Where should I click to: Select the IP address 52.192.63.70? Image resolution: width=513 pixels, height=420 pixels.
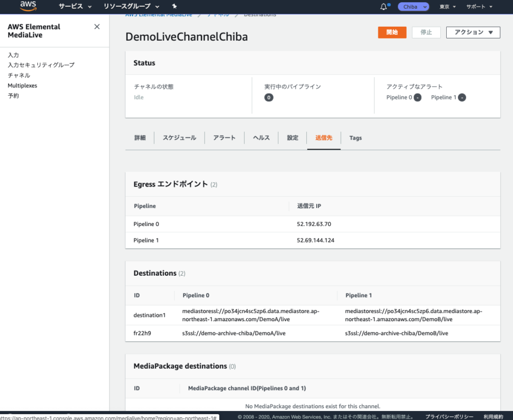(x=314, y=224)
